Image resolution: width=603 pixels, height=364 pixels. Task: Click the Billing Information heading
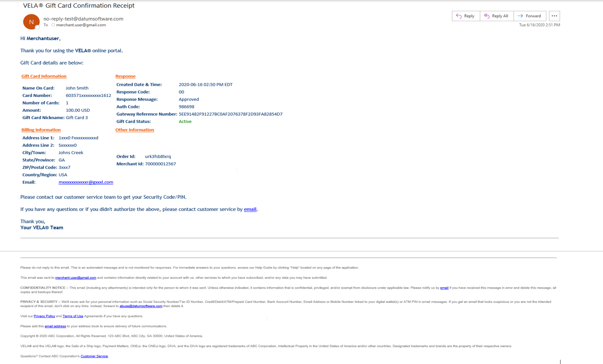point(41,130)
